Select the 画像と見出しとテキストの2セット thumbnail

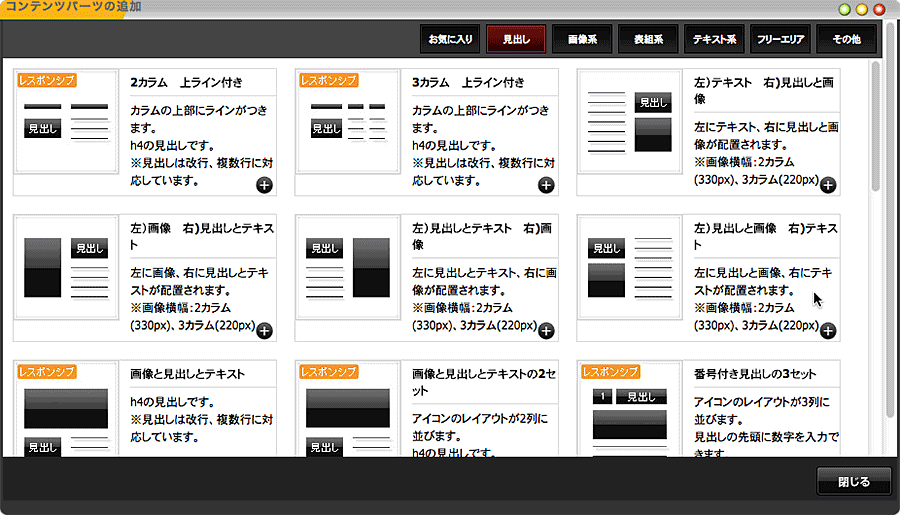(348, 409)
